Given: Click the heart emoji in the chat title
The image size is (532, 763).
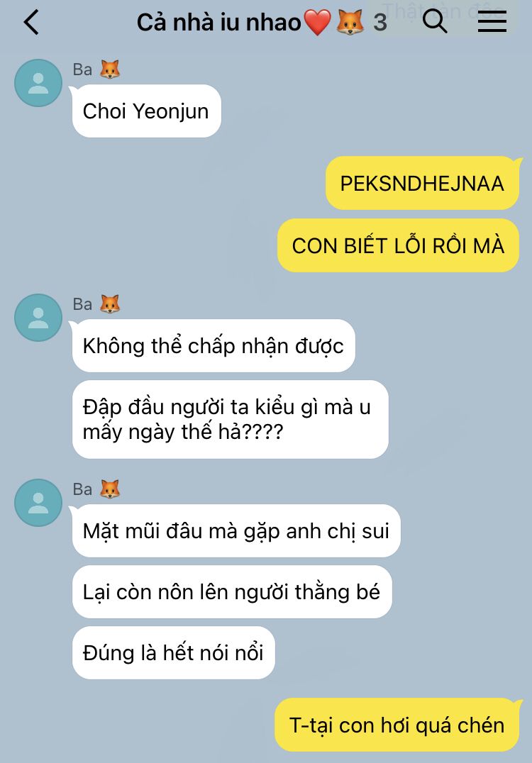Looking at the screenshot, I should (317, 23).
